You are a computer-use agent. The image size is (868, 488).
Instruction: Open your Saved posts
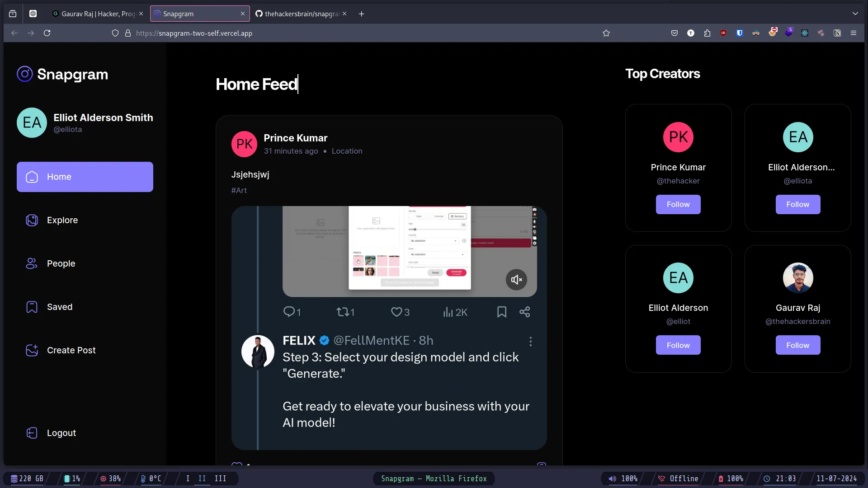(x=59, y=307)
